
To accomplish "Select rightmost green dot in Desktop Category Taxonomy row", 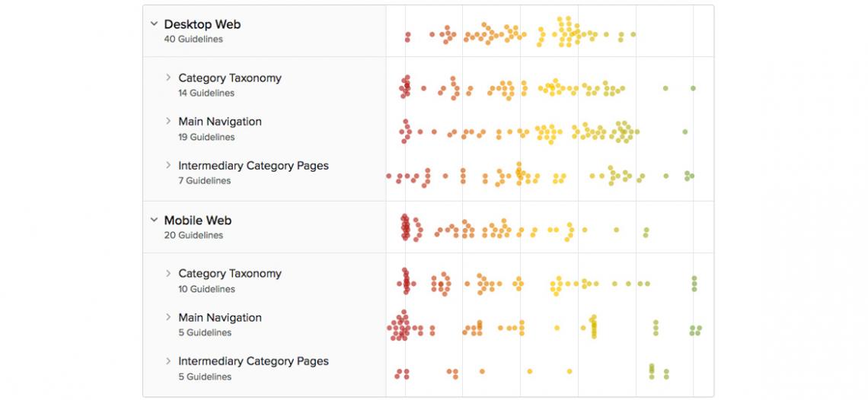I will (693, 88).
